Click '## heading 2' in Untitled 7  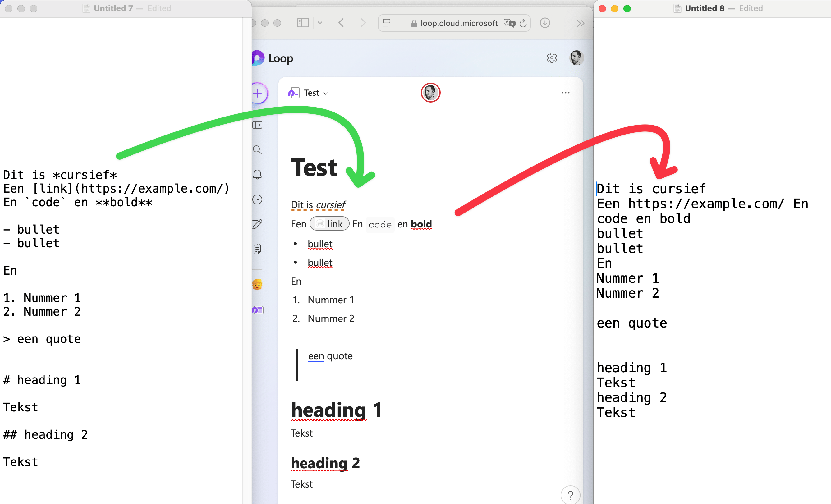coord(46,435)
